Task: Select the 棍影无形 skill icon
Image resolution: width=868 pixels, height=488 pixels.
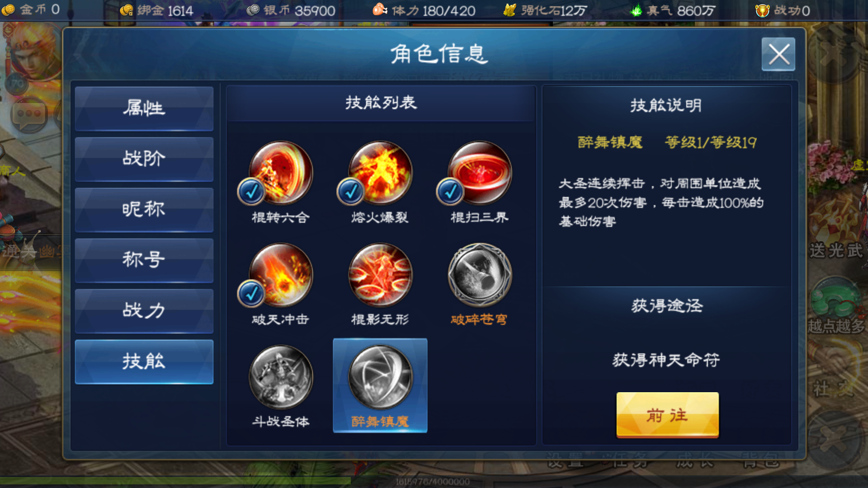Action: [380, 275]
